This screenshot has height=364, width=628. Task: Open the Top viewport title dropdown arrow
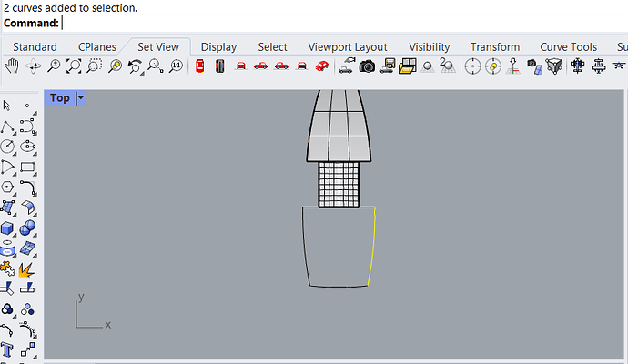point(81,97)
